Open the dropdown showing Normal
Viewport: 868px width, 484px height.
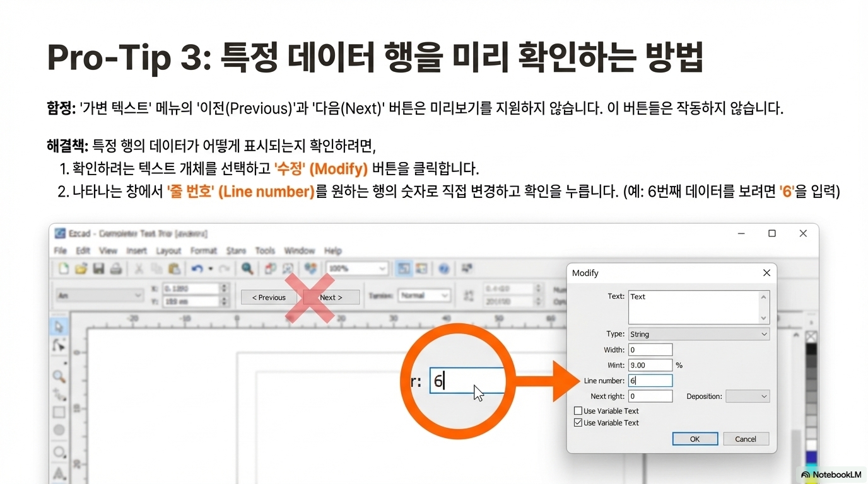point(424,296)
